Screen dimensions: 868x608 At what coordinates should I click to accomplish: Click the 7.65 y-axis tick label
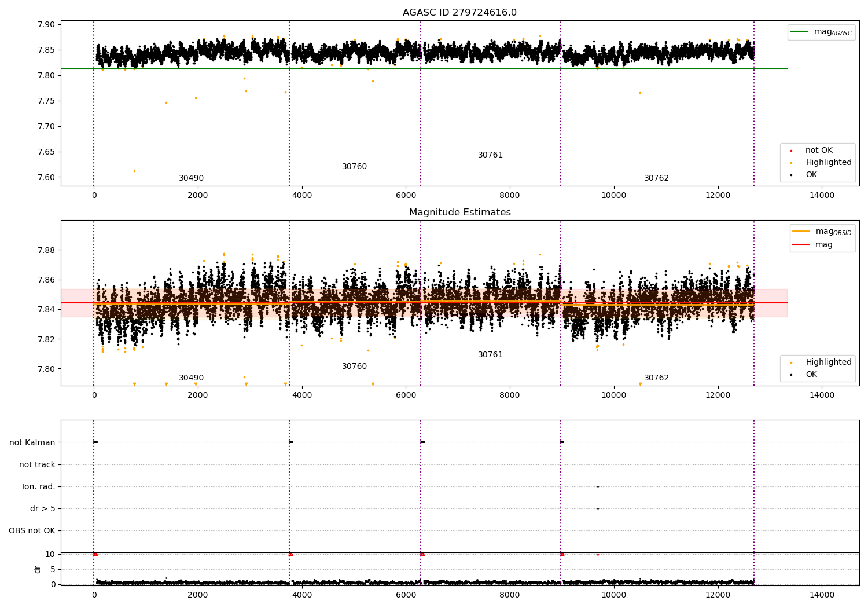[x=46, y=152]
